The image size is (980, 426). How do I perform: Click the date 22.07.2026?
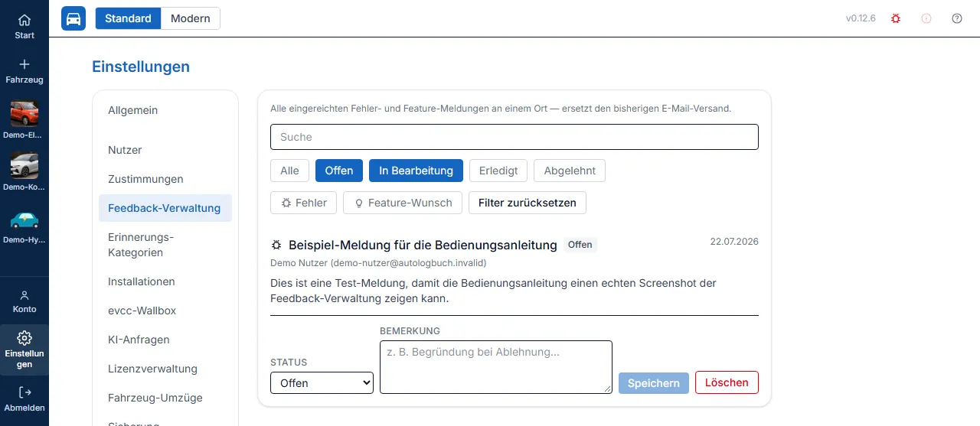(x=734, y=241)
